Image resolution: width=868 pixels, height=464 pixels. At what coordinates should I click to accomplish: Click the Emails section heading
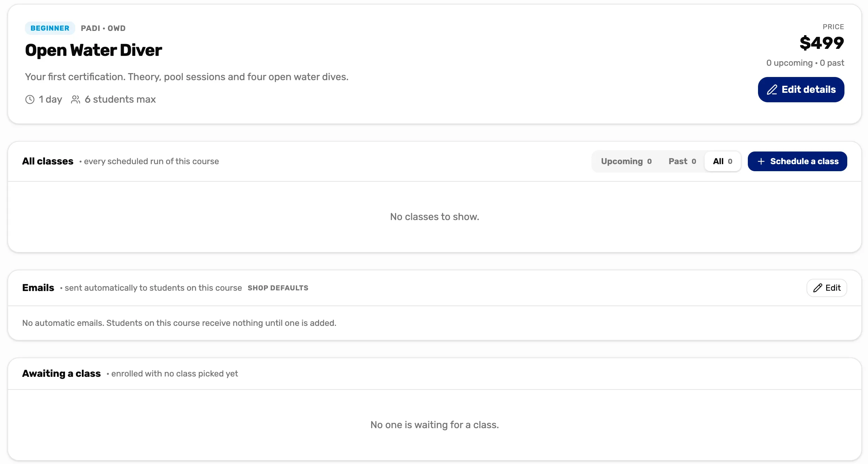[x=38, y=288]
